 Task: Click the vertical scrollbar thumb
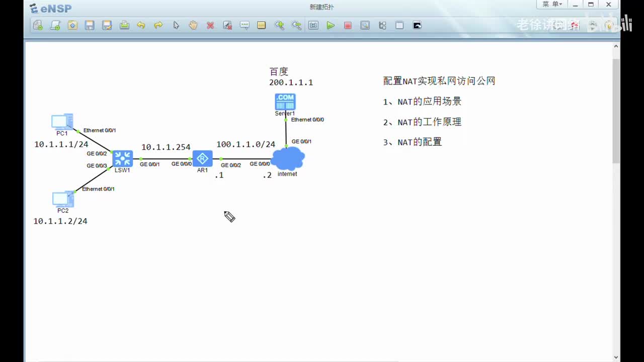[x=616, y=111]
